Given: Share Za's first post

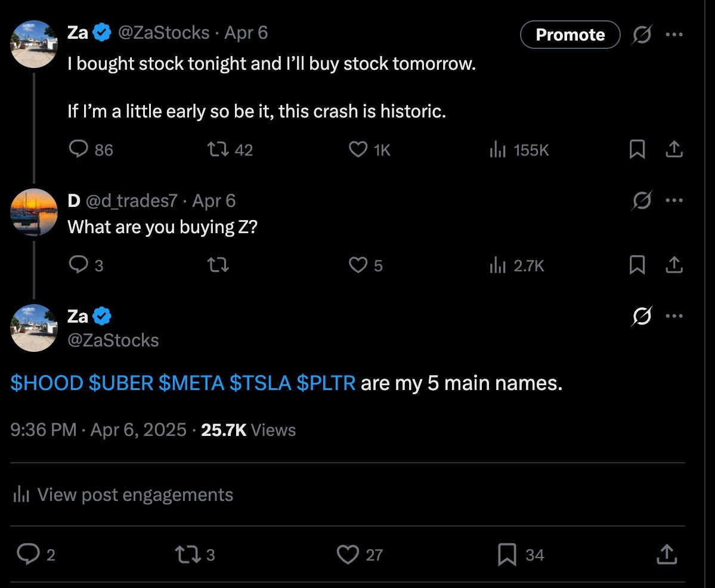Looking at the screenshot, I should (x=673, y=149).
